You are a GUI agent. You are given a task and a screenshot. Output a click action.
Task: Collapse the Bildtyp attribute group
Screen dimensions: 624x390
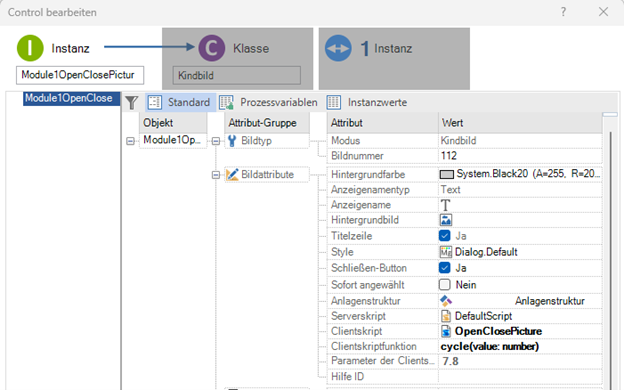(216, 141)
